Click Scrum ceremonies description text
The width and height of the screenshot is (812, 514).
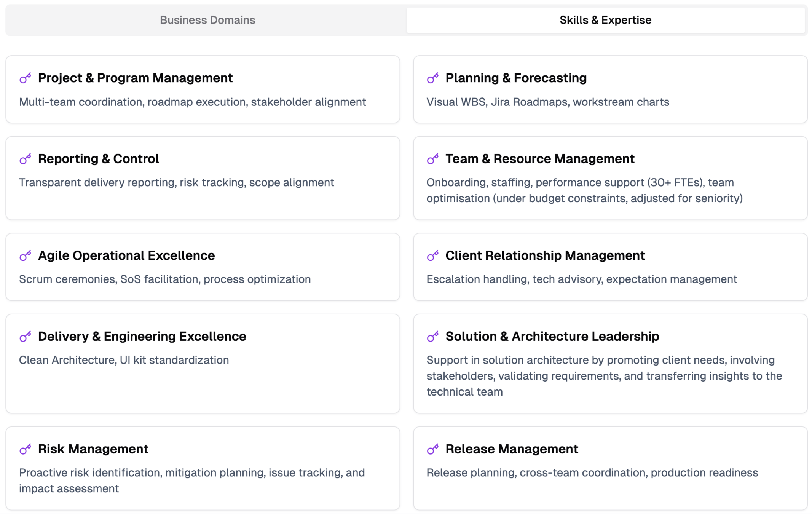[165, 279]
